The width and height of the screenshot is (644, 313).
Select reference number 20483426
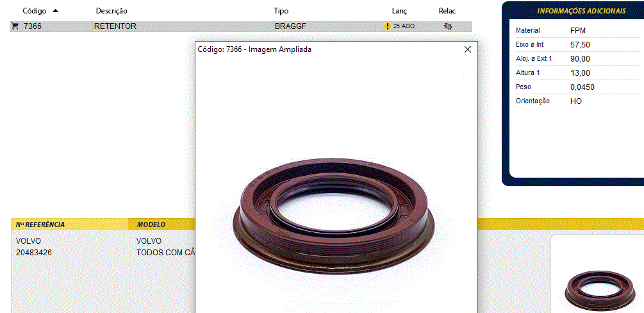click(x=34, y=253)
